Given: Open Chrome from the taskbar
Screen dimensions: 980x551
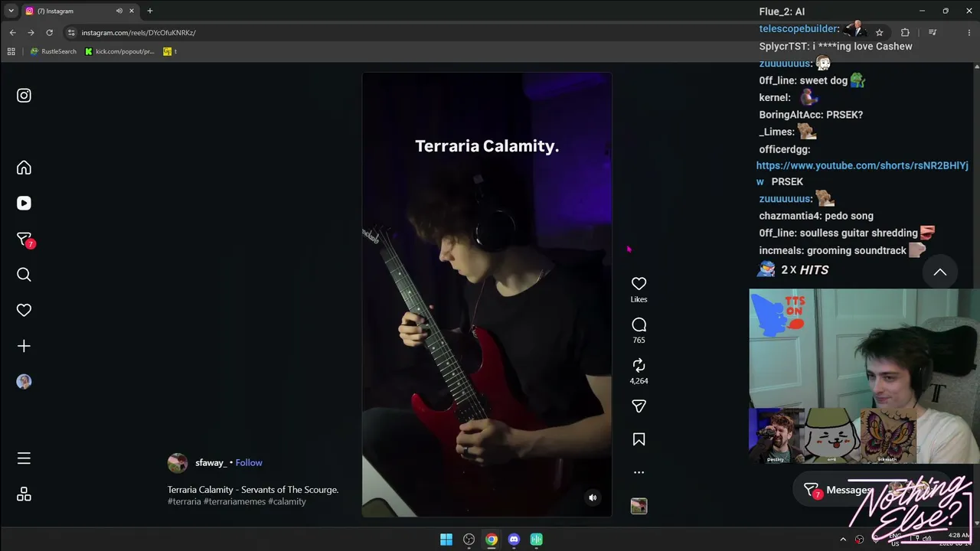Looking at the screenshot, I should coord(492,540).
